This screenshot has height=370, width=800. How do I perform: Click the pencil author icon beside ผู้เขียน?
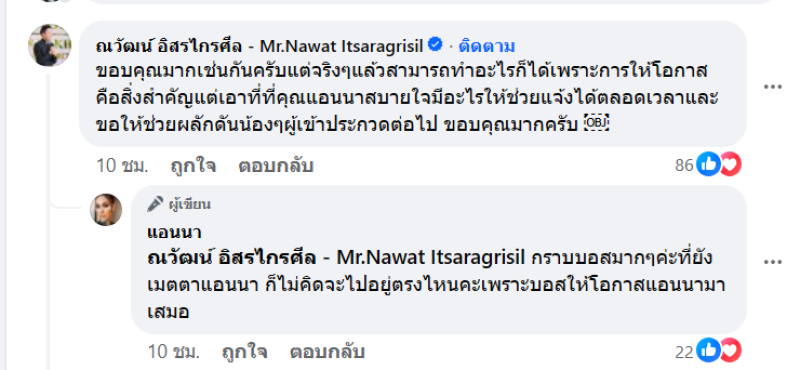[x=155, y=204]
